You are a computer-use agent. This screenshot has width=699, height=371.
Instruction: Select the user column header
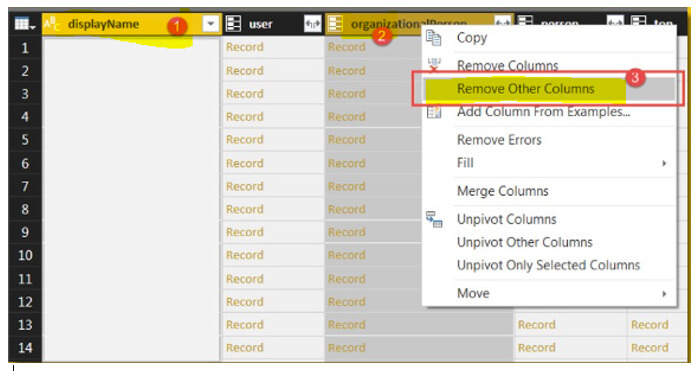(273, 24)
